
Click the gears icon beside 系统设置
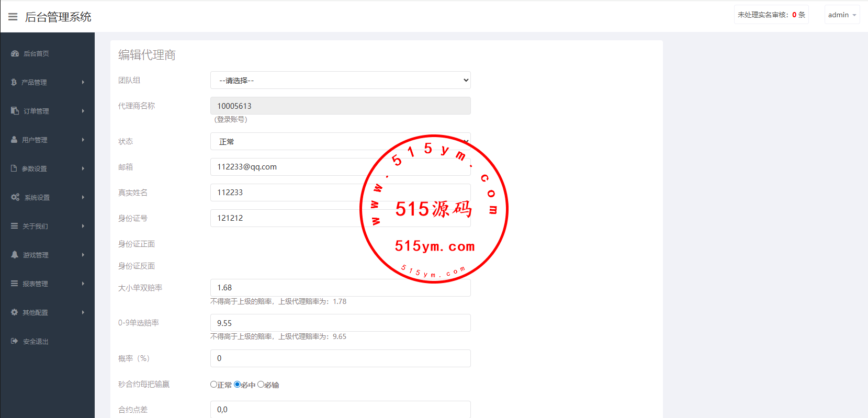tap(15, 197)
